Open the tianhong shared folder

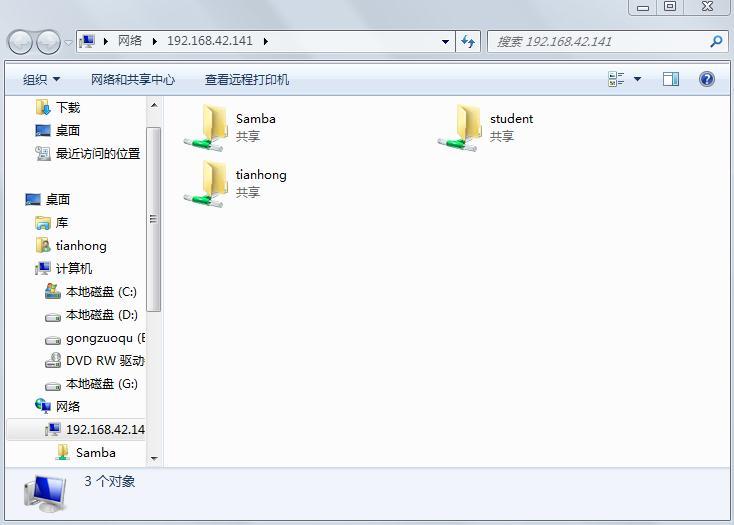click(x=235, y=184)
